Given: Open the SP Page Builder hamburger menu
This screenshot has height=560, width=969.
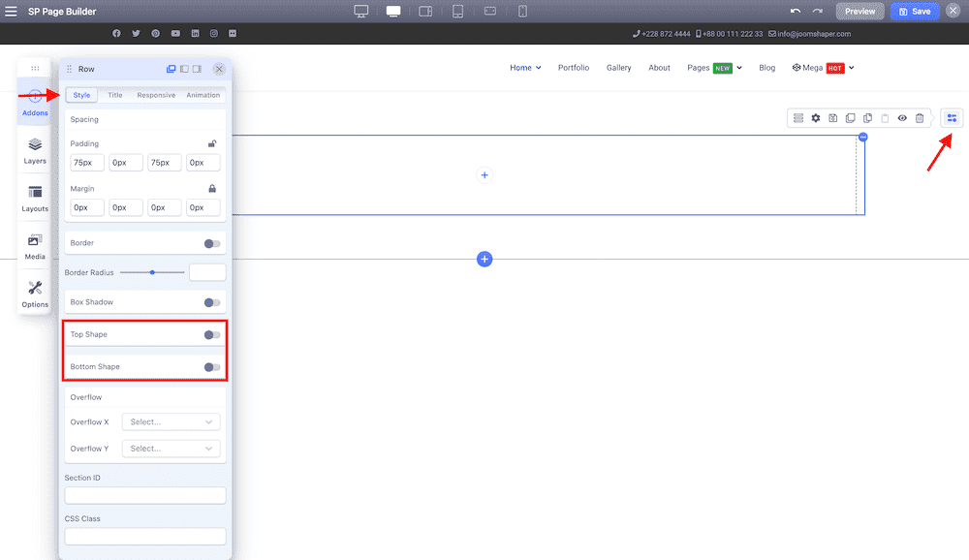Looking at the screenshot, I should tap(11, 11).
